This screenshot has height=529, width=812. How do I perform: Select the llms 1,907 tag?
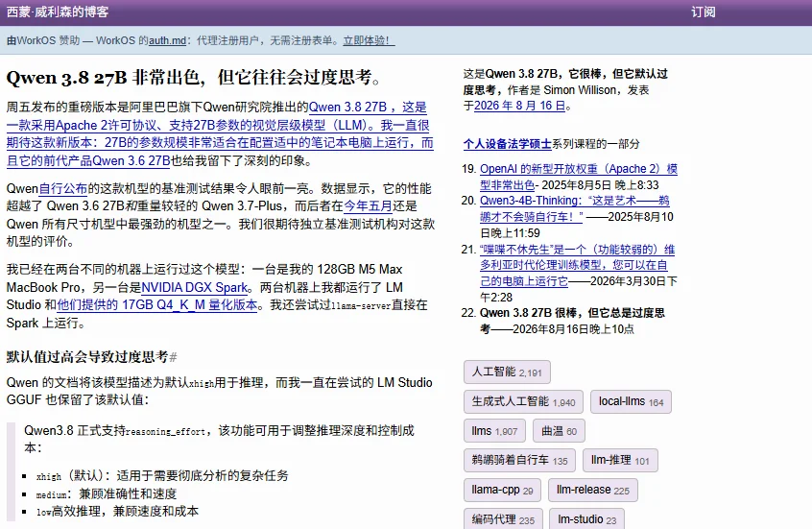click(494, 431)
